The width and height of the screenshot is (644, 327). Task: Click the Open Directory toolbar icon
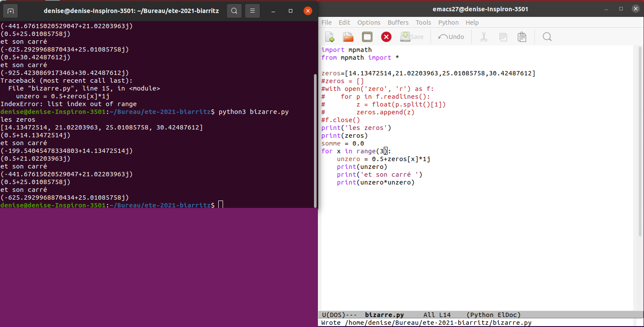[367, 37]
